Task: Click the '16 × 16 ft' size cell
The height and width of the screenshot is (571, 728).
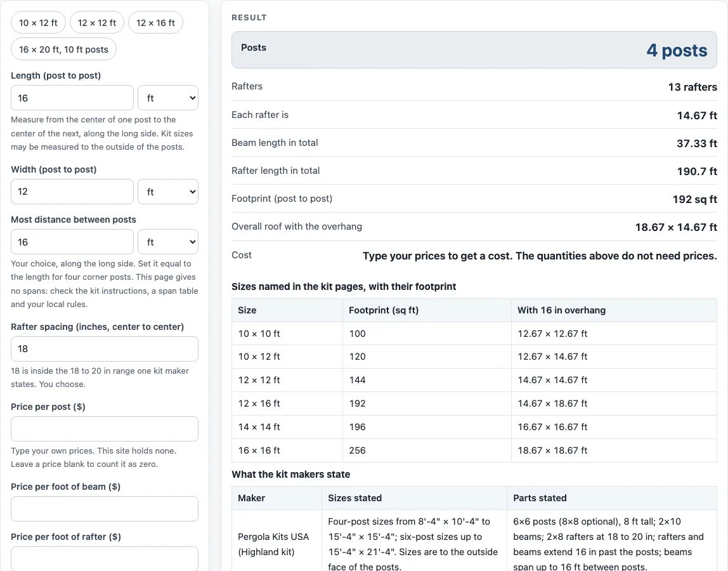Action: click(287, 450)
